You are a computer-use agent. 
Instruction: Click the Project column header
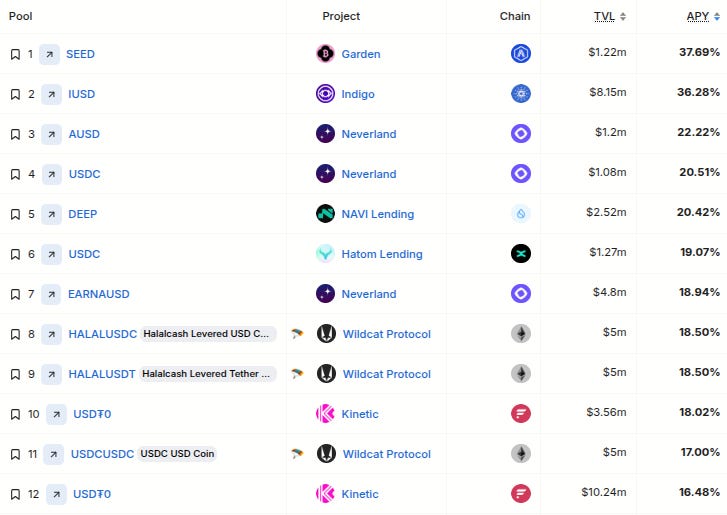[341, 16]
